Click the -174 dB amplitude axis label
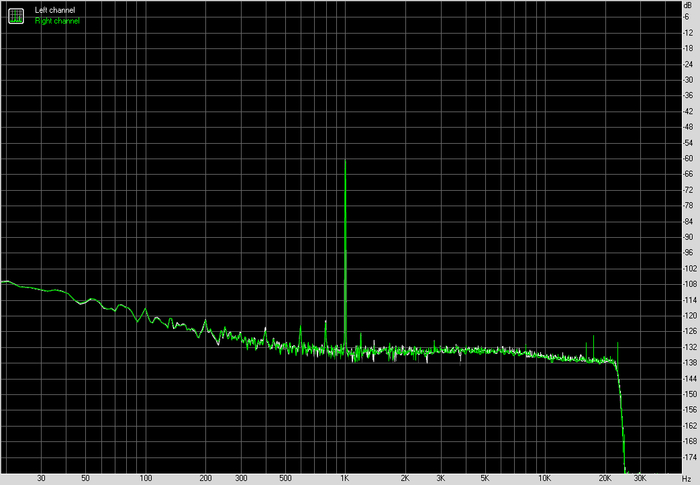The image size is (700, 485). (687, 456)
